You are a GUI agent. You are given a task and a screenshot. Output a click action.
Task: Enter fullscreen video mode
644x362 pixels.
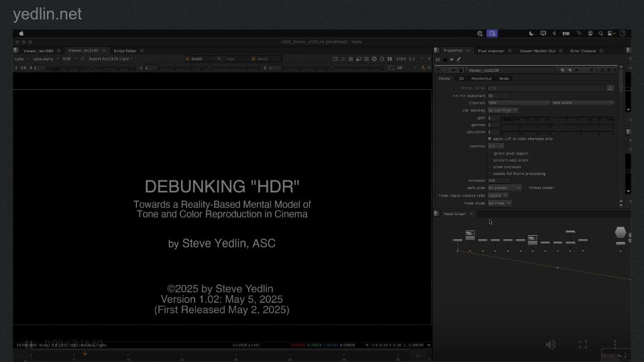click(x=583, y=345)
